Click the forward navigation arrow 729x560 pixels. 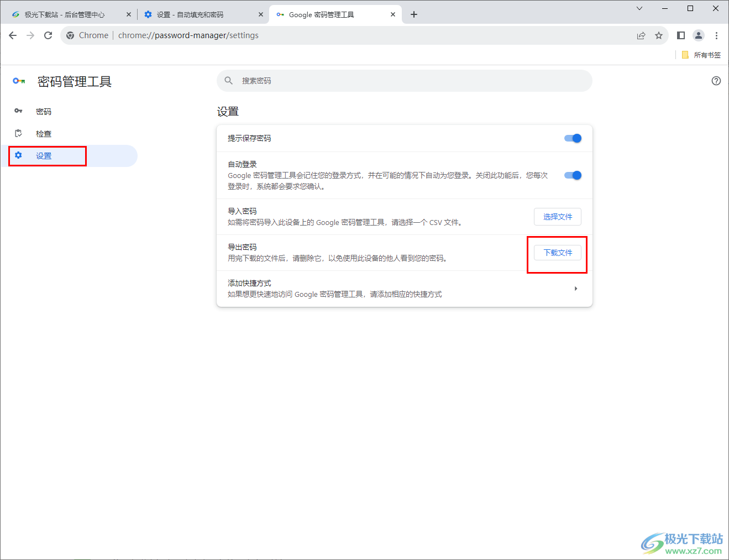pyautogui.click(x=30, y=35)
